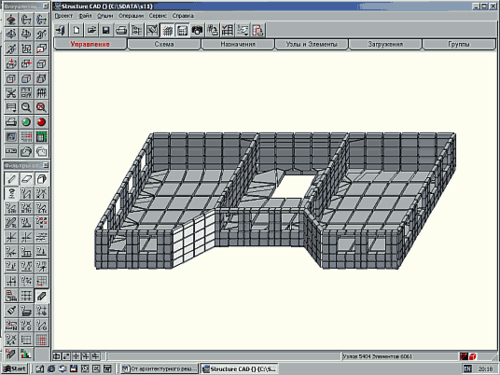Toggle the plate elements filter
The width and height of the screenshot is (500, 375).
[x=26, y=179]
